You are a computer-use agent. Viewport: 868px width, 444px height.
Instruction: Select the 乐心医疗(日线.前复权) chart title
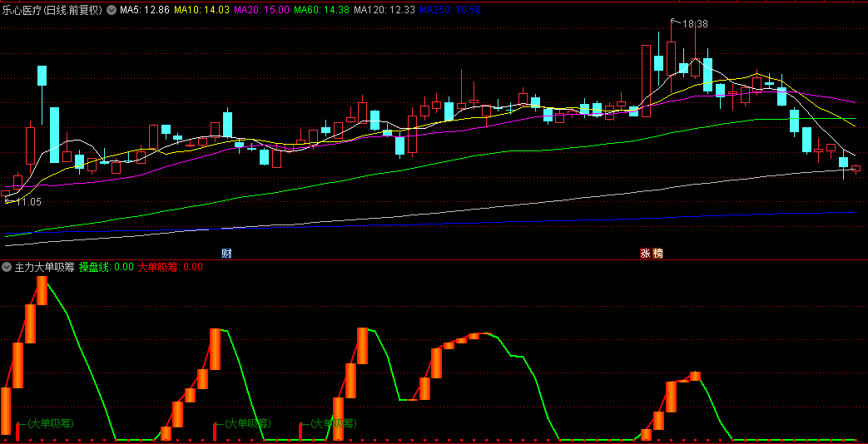coord(52,9)
